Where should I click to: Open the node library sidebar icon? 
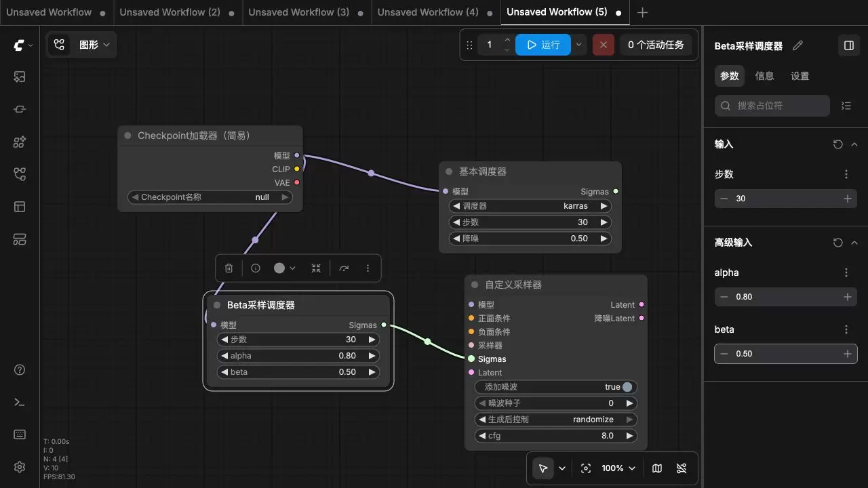click(x=20, y=109)
